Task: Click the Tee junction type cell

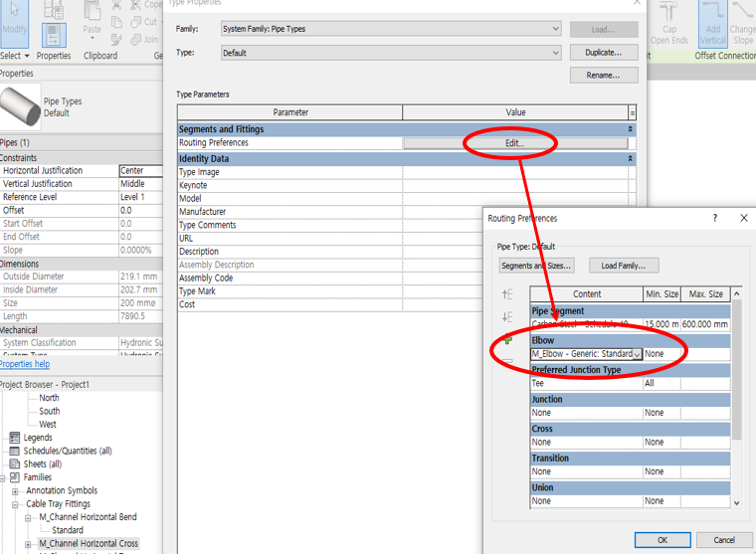Action: pos(587,383)
